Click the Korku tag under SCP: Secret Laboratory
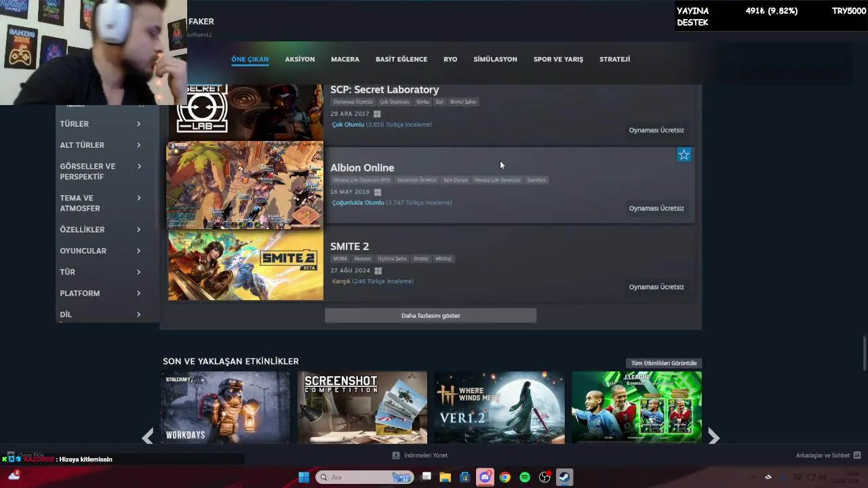This screenshot has height=488, width=868. pos(422,102)
